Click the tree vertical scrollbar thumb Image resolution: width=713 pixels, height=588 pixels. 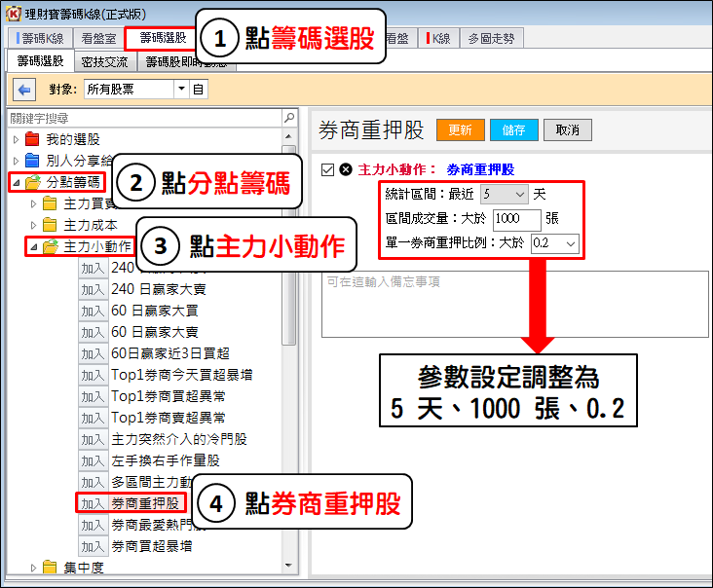pyautogui.click(x=288, y=245)
